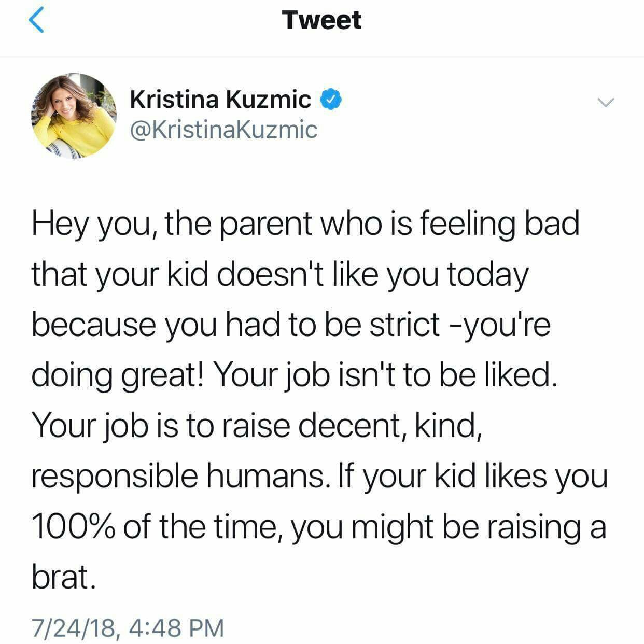Tap the text "raise decent, kind,"
This screenshot has height=644, width=644.
pyautogui.click(x=349, y=425)
